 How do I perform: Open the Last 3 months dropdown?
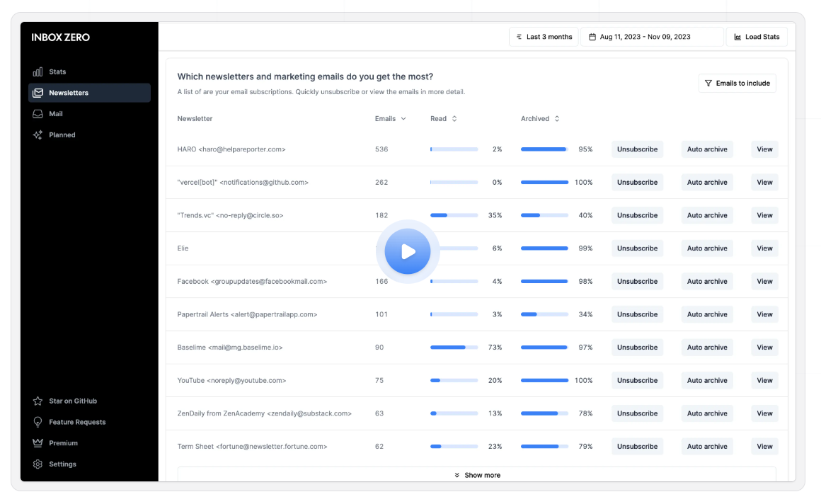coord(544,37)
